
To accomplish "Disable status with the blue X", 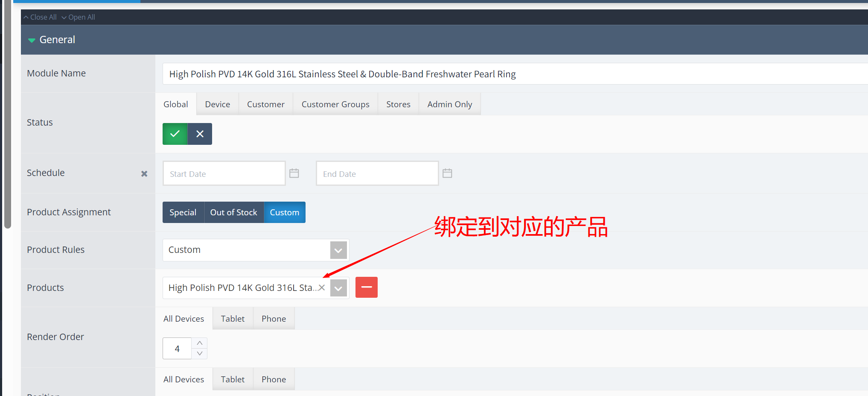I will pos(199,134).
